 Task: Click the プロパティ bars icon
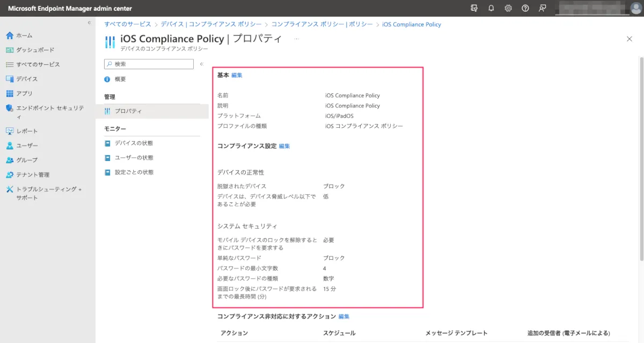tap(107, 111)
